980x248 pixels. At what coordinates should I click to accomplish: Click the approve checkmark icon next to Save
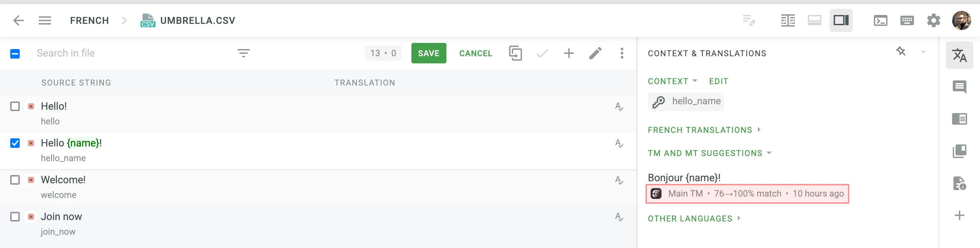coord(542,53)
